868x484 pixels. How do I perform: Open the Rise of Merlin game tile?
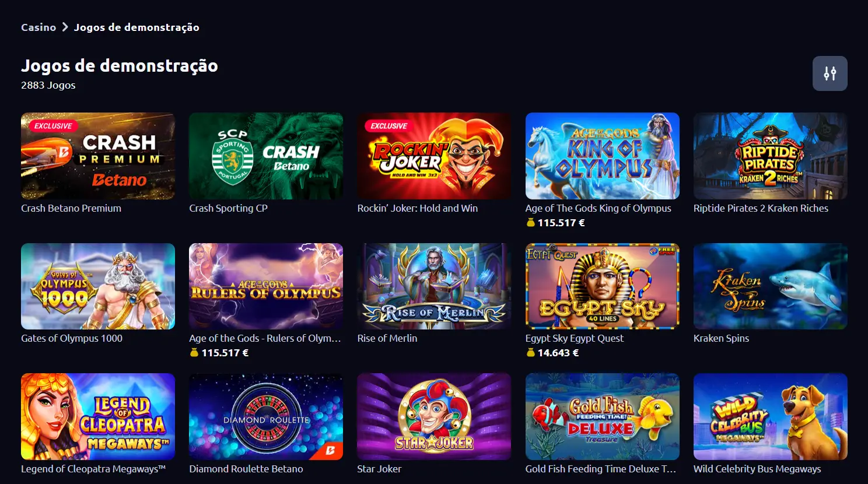[434, 286]
